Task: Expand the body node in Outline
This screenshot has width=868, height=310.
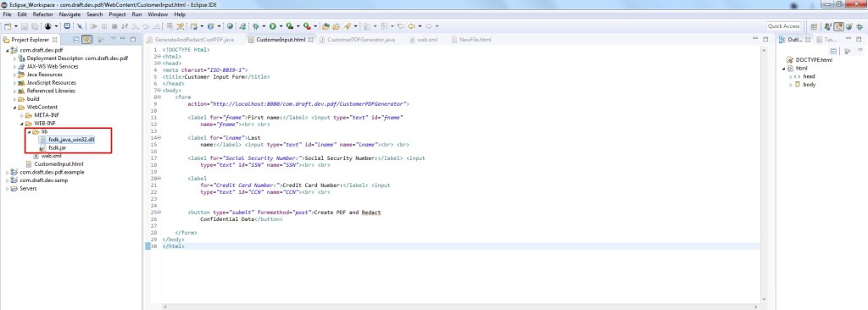Action: (791, 85)
